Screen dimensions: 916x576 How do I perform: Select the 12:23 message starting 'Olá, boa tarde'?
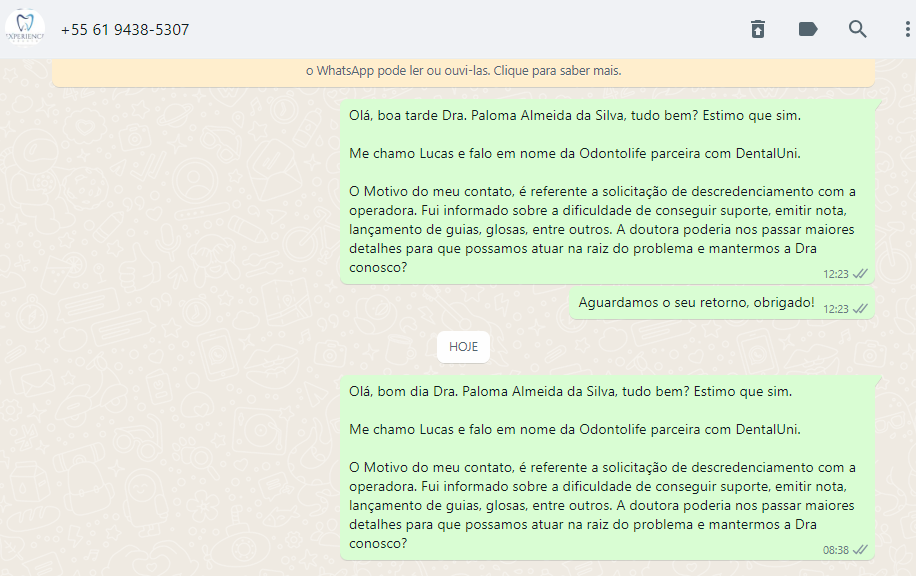click(x=607, y=192)
